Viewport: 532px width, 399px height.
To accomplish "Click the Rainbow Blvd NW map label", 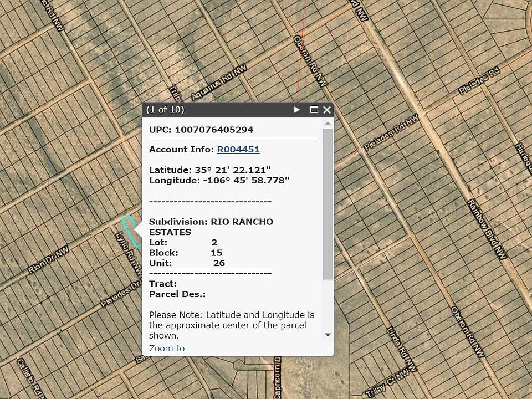I will (x=487, y=229).
